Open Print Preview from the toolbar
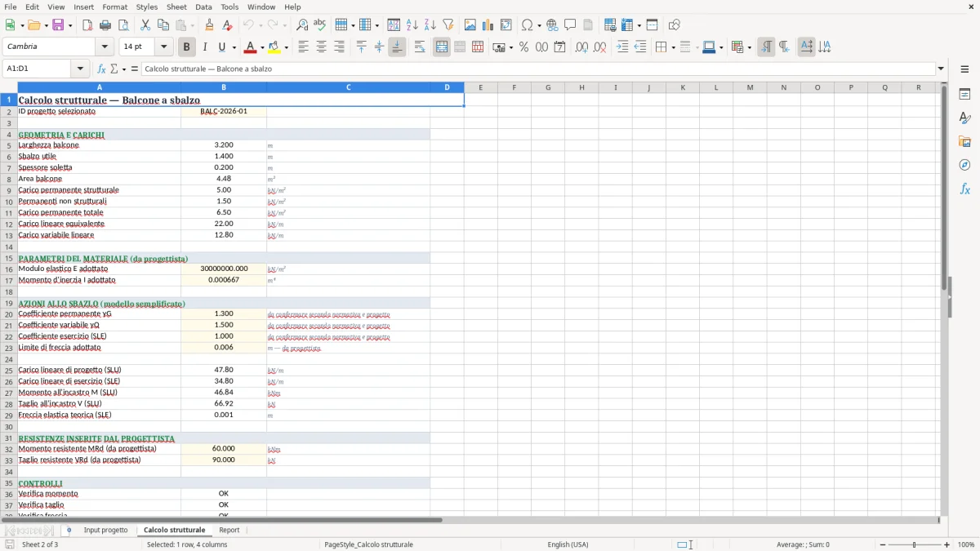Screen dimensions: 980x551 tap(123, 25)
